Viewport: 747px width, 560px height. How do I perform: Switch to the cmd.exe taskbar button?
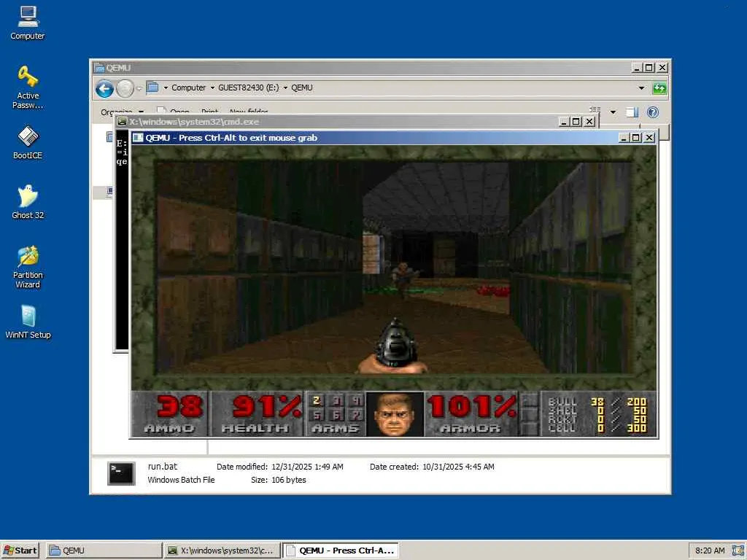(222, 551)
